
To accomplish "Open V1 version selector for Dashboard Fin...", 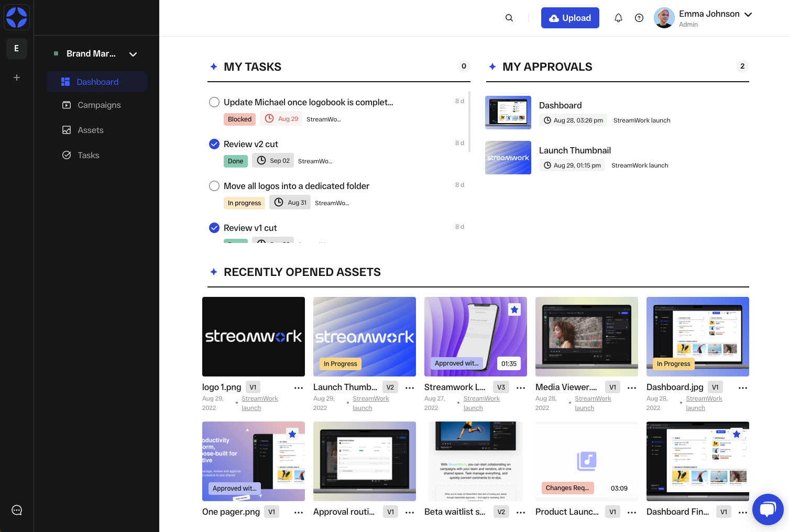I will pos(724,512).
